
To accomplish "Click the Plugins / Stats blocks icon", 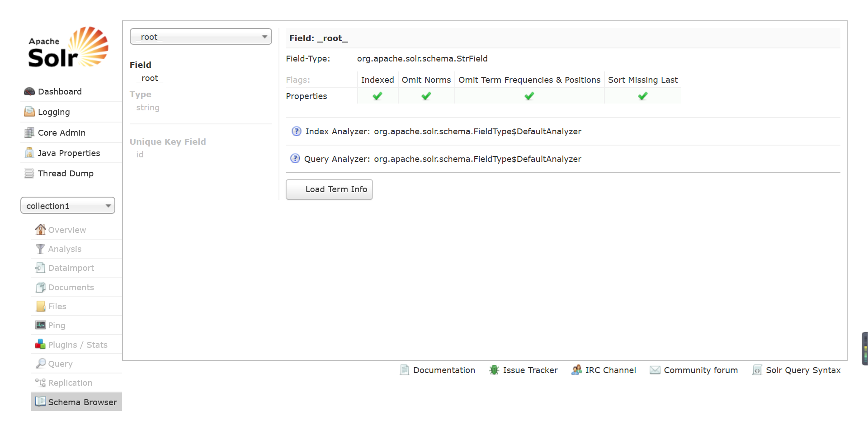I will (41, 344).
